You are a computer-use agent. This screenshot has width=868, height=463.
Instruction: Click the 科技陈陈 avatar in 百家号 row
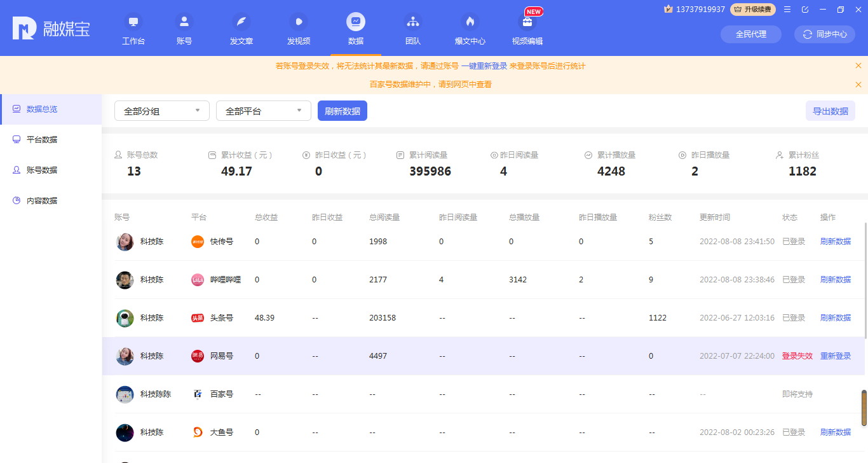click(x=125, y=394)
